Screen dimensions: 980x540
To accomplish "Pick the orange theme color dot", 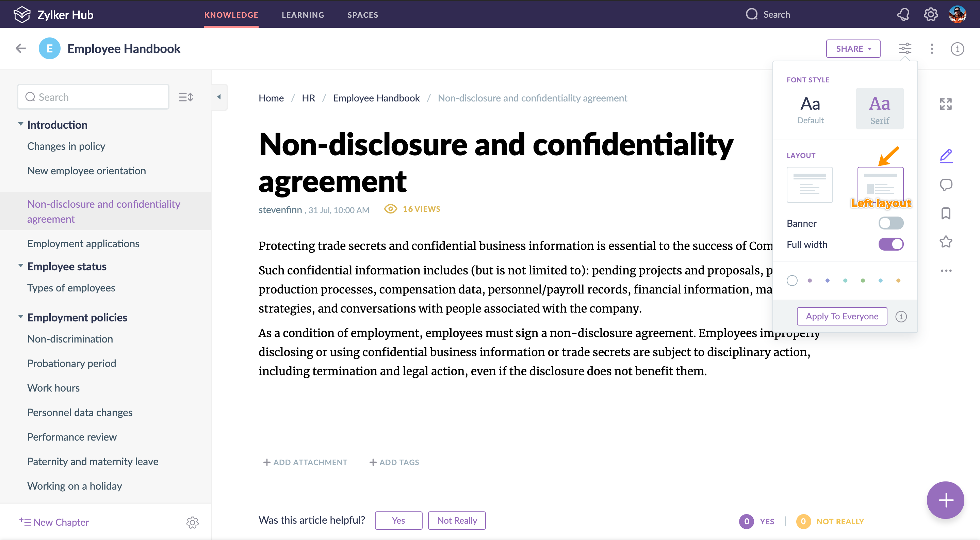I will point(898,281).
